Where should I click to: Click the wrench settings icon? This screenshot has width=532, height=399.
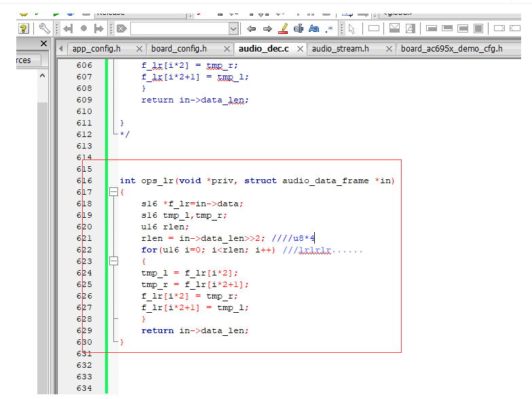click(45, 28)
